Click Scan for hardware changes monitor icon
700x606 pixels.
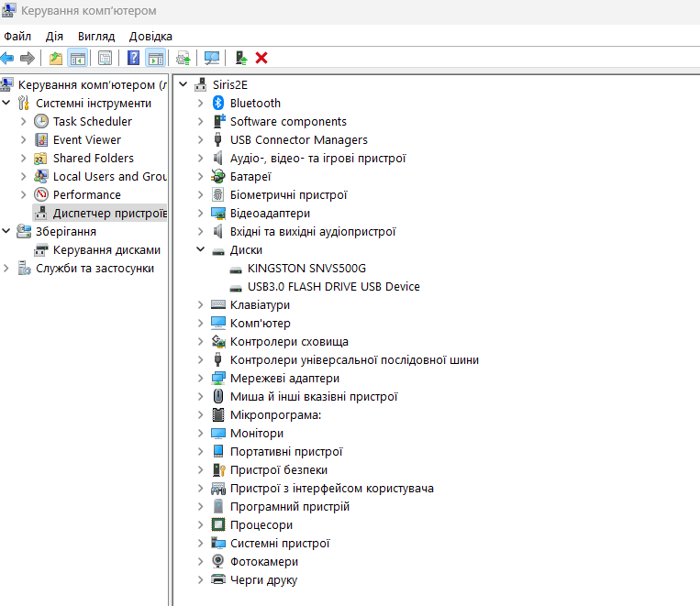point(212,58)
